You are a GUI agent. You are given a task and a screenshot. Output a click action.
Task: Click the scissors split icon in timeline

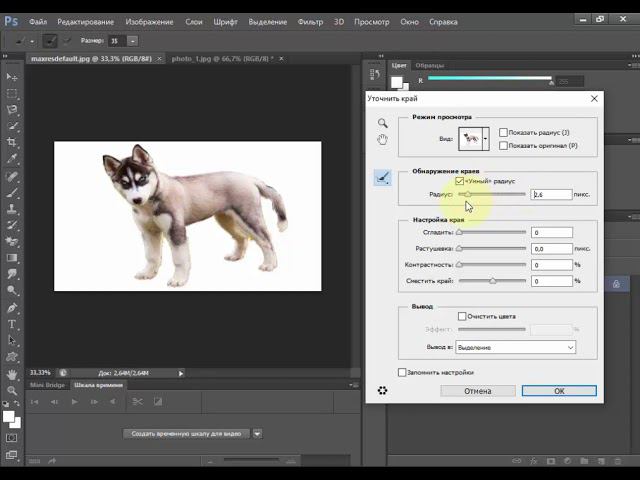coord(138,402)
